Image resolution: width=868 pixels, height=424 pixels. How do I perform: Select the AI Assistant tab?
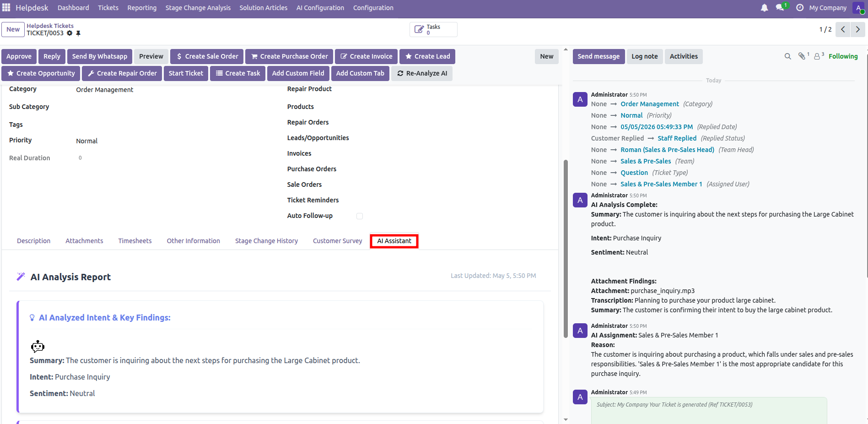click(x=394, y=241)
